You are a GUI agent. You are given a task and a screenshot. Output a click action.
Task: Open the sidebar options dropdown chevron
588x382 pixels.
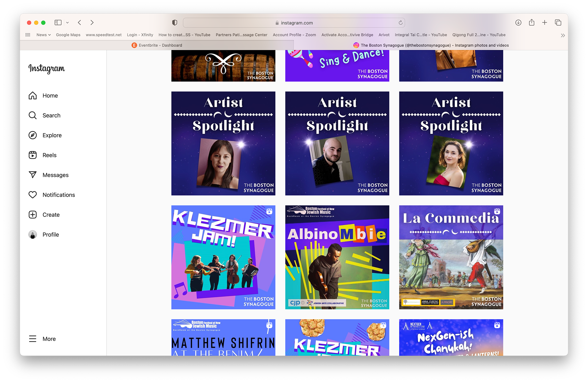pyautogui.click(x=67, y=23)
